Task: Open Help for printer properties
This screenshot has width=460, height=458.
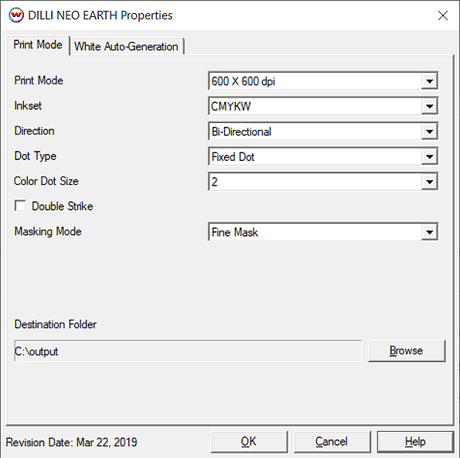Action: pos(415,442)
